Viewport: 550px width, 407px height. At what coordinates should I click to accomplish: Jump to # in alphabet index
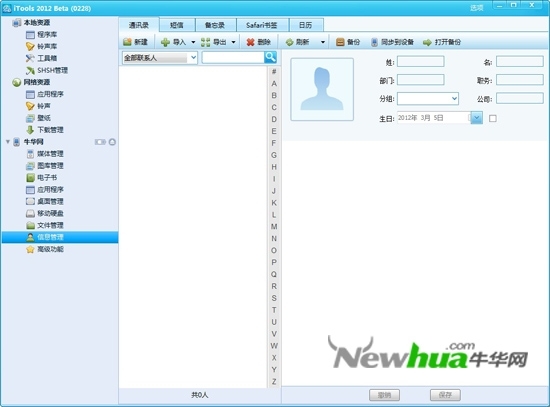coord(274,72)
